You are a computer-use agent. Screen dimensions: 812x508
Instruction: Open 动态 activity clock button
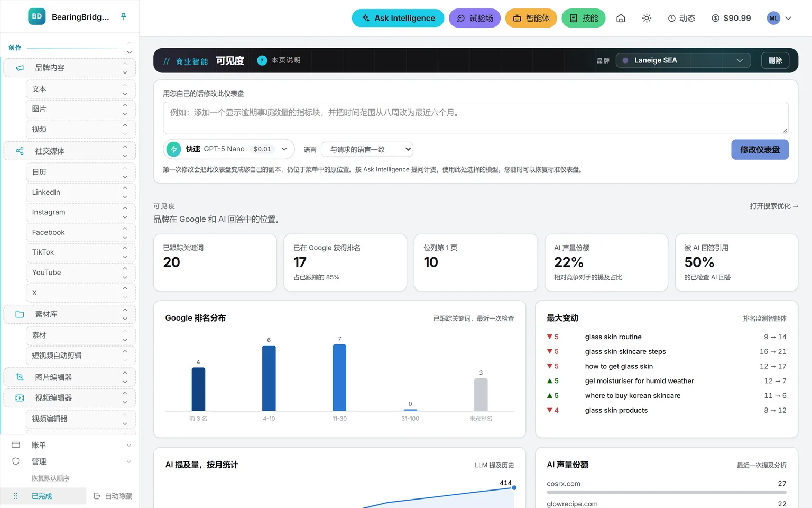(681, 18)
